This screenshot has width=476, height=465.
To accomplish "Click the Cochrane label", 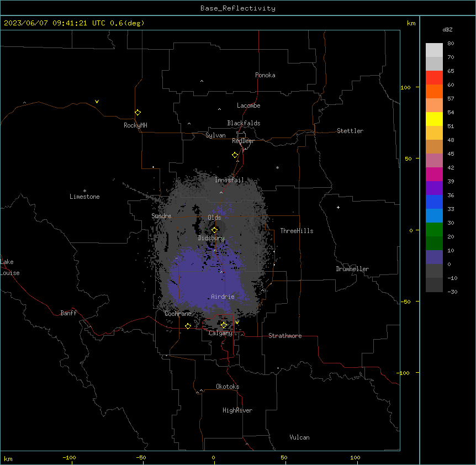I will (x=178, y=314).
